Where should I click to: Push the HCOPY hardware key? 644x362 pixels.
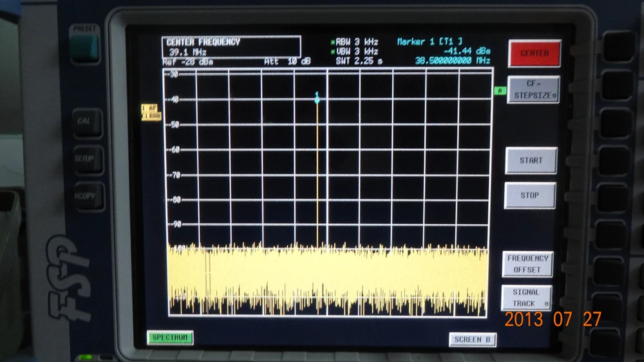(88, 196)
